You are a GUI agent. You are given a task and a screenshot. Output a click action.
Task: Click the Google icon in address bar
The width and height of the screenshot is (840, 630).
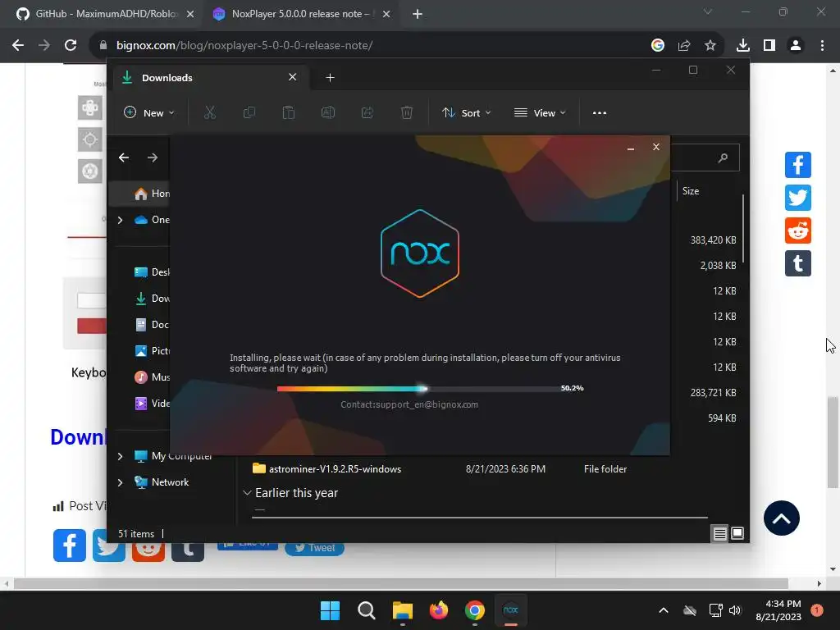click(657, 46)
